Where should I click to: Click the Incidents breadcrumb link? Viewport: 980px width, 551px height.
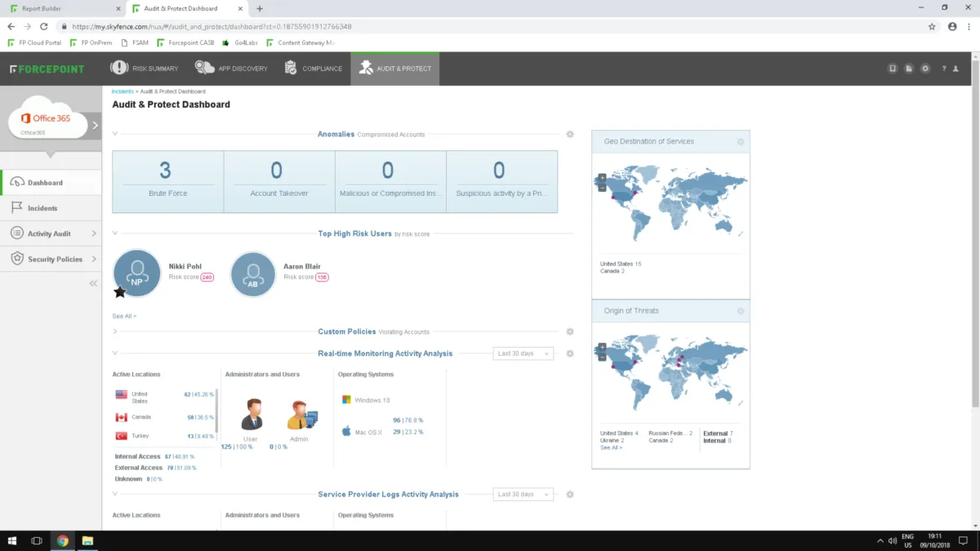pyautogui.click(x=122, y=91)
